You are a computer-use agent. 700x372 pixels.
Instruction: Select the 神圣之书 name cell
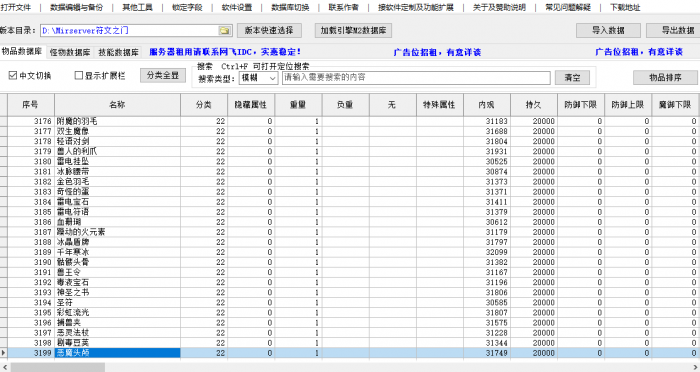click(117, 293)
